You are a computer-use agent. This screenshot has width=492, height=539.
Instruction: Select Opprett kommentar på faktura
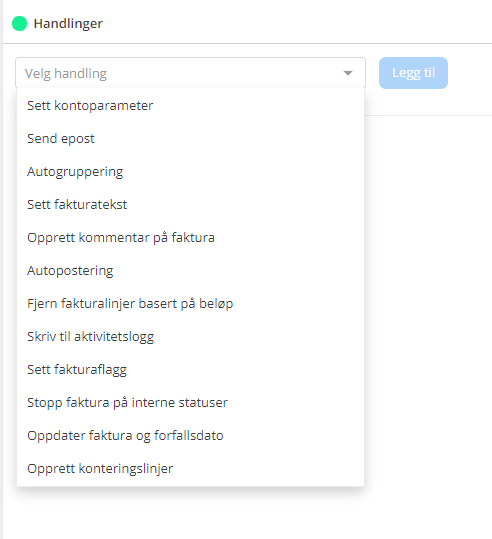[190, 238]
